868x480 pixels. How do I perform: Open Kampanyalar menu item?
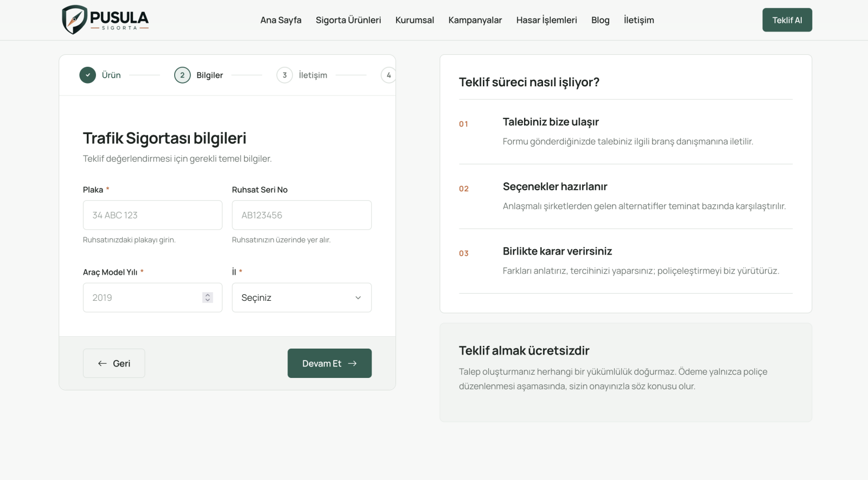tap(475, 20)
